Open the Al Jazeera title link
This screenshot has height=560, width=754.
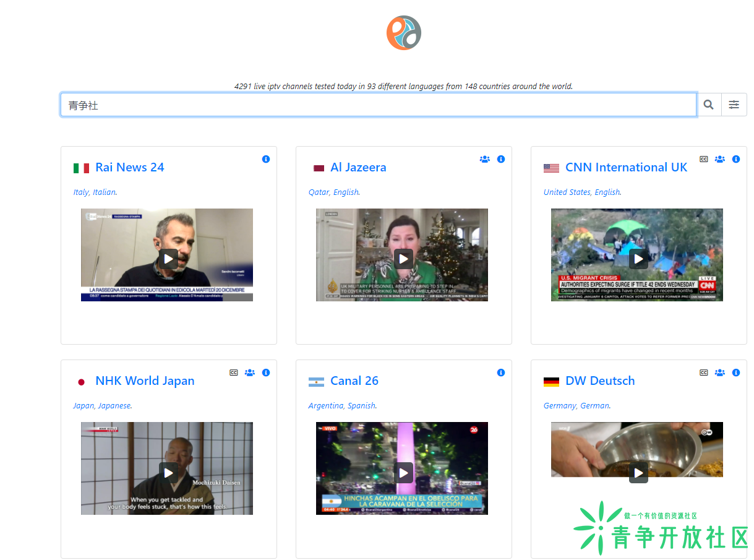(x=358, y=167)
